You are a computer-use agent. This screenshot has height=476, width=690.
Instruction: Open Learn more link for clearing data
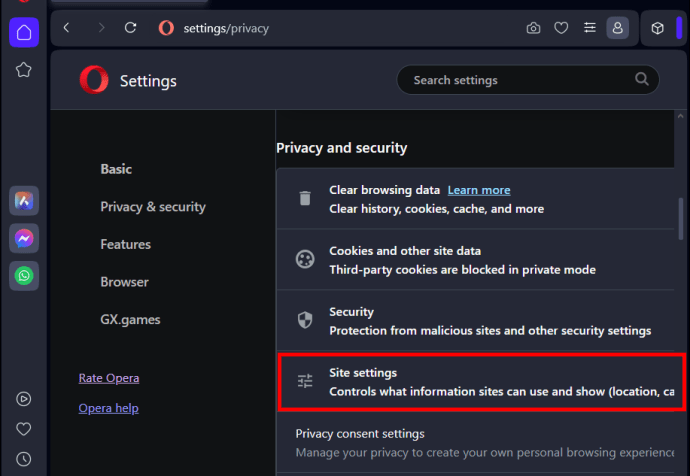click(479, 190)
